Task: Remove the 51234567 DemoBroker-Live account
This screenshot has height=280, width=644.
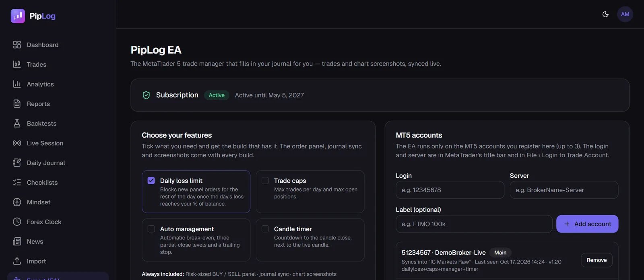Action: [597, 260]
